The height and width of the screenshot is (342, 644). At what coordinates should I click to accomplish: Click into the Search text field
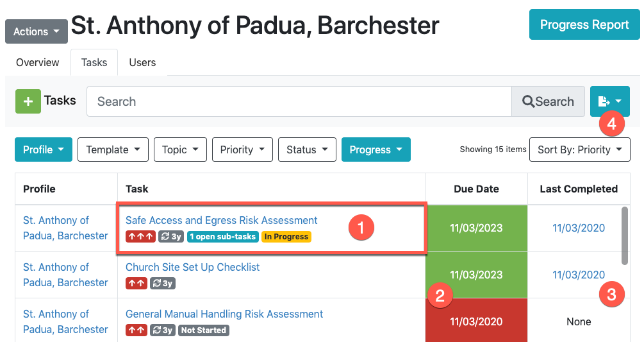(299, 101)
